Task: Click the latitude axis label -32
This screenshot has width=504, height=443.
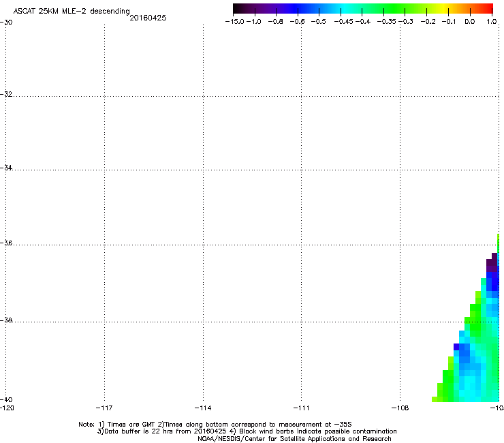Action: click(x=6, y=94)
